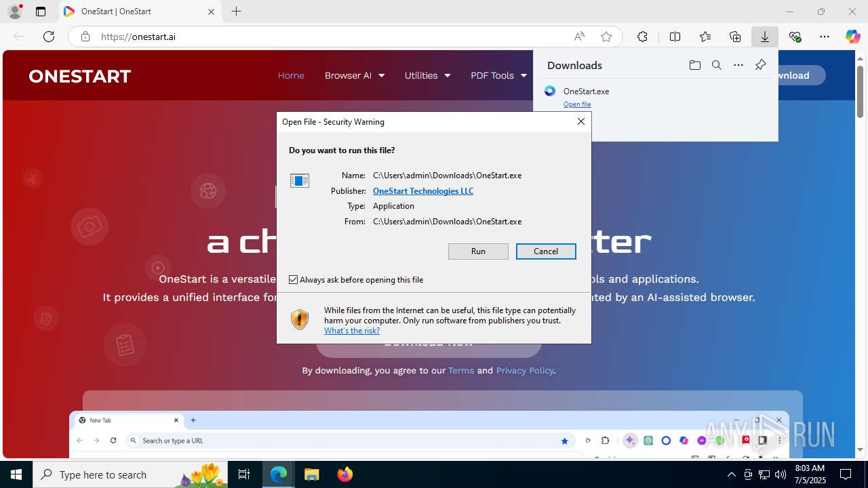868x488 pixels.
Task: Expand the PDF Tools dropdown menu
Action: point(498,75)
